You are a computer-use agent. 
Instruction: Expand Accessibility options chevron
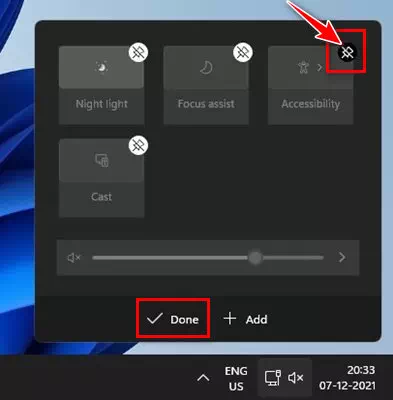point(320,68)
